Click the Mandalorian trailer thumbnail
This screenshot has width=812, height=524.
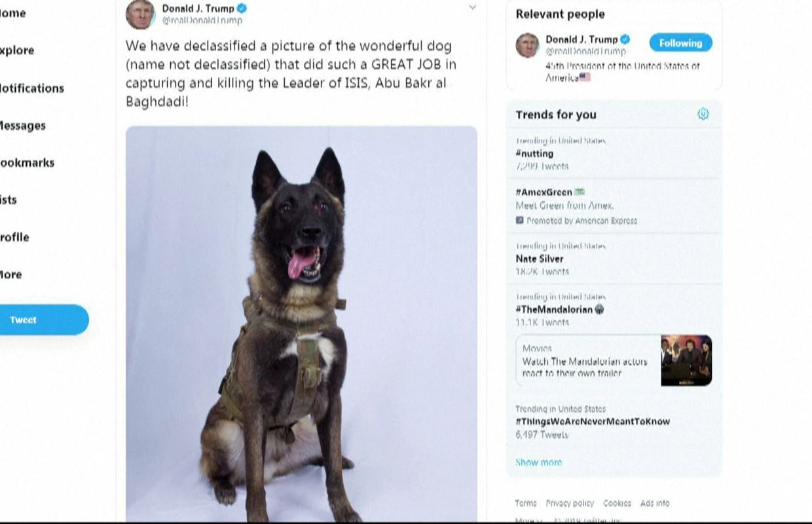click(686, 360)
